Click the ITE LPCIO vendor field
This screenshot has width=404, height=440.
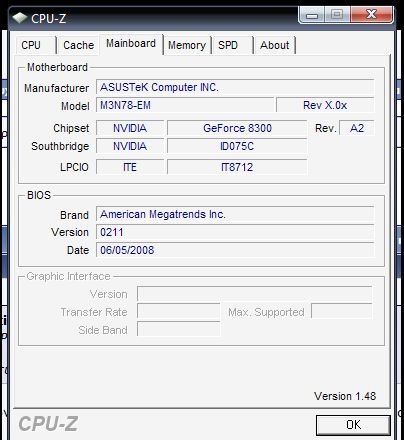(130, 167)
